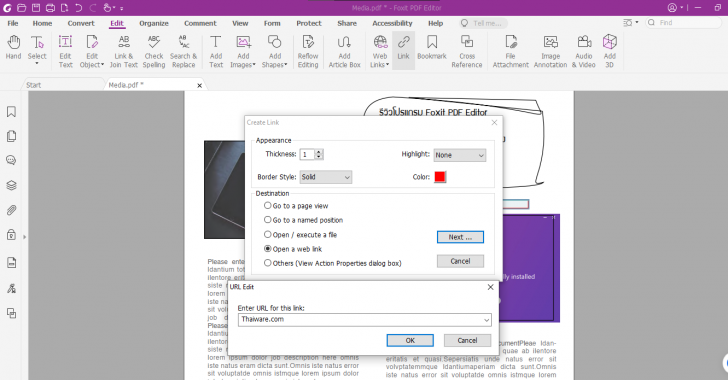The width and height of the screenshot is (728, 380).
Task: Open the Edit Object tool
Action: [92, 51]
